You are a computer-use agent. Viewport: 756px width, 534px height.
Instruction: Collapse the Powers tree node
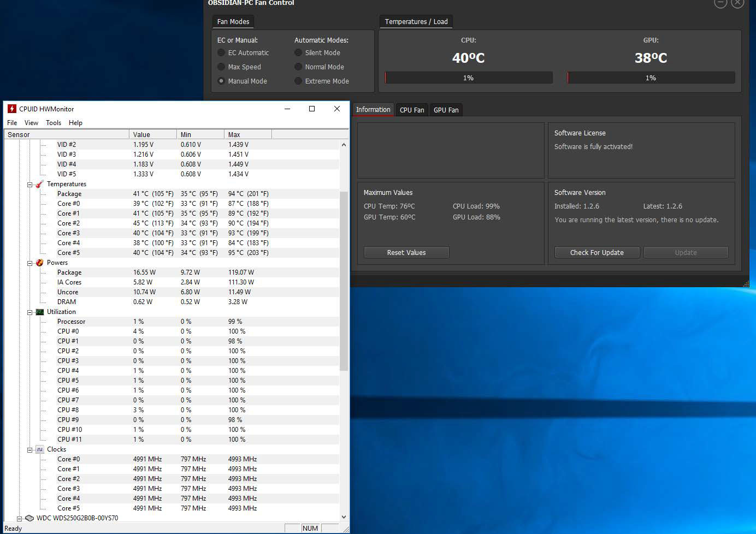click(x=30, y=263)
